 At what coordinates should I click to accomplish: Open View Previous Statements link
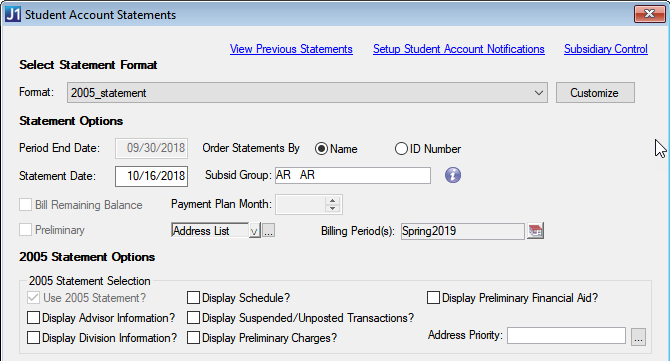pyautogui.click(x=291, y=49)
